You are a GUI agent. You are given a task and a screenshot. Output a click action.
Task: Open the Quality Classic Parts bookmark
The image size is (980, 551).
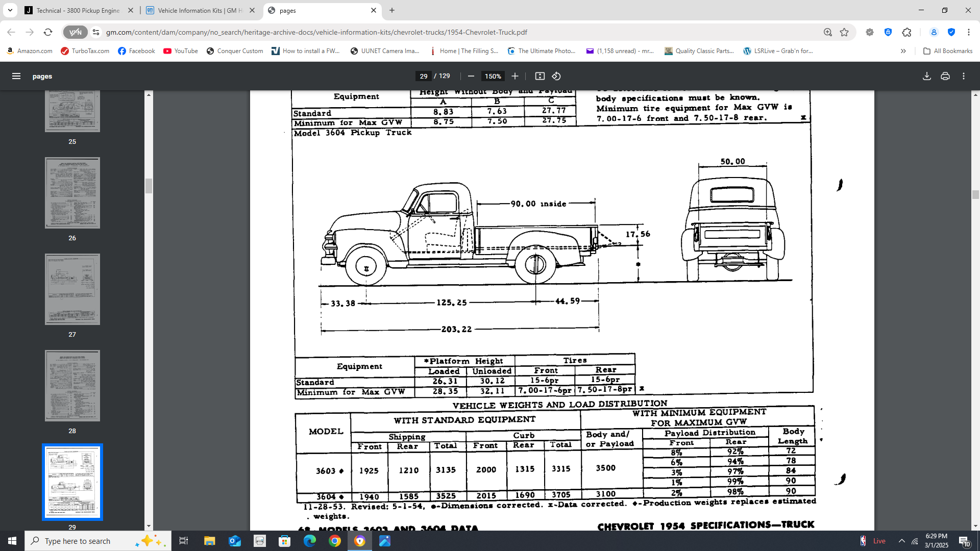click(x=699, y=51)
